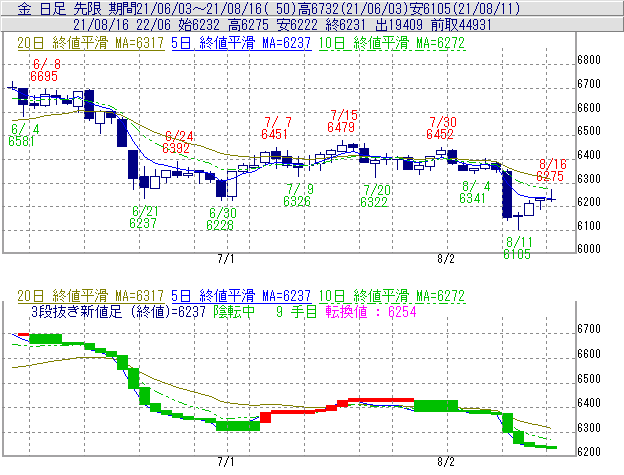Click the long red block near 6400
The height and width of the screenshot is (475, 624).
[x=381, y=400]
